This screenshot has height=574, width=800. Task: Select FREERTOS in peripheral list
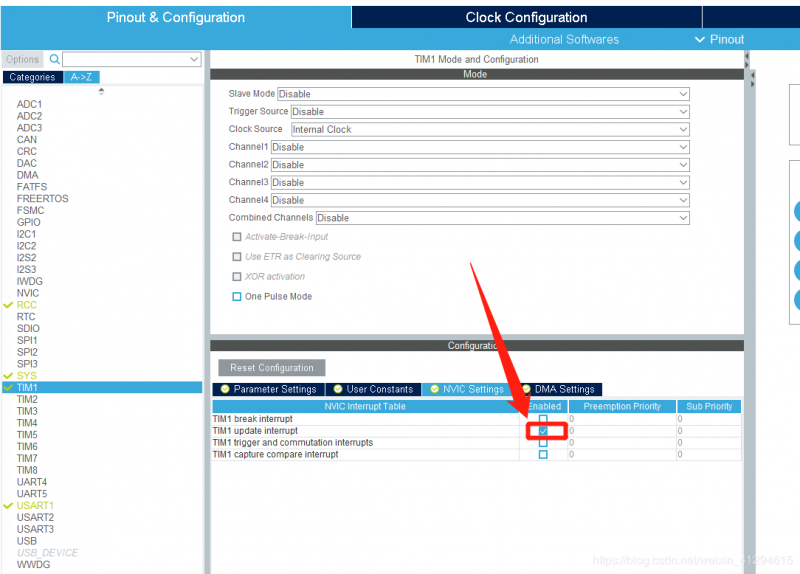(42, 199)
